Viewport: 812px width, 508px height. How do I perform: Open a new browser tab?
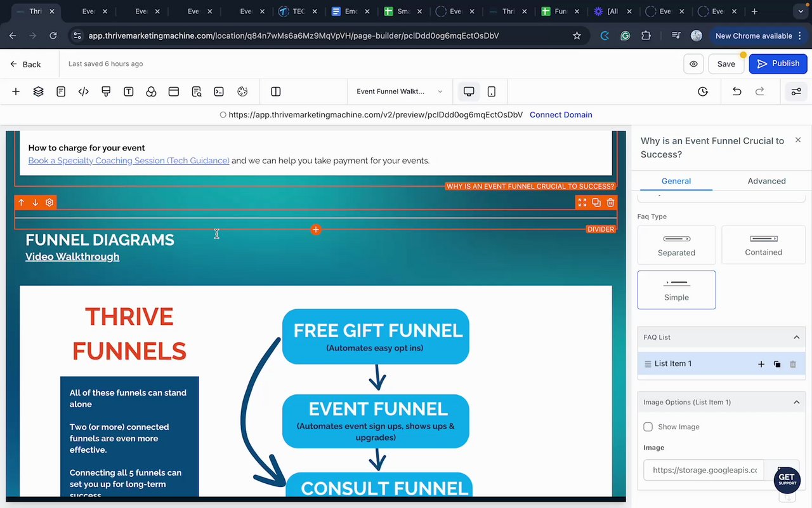click(x=754, y=11)
